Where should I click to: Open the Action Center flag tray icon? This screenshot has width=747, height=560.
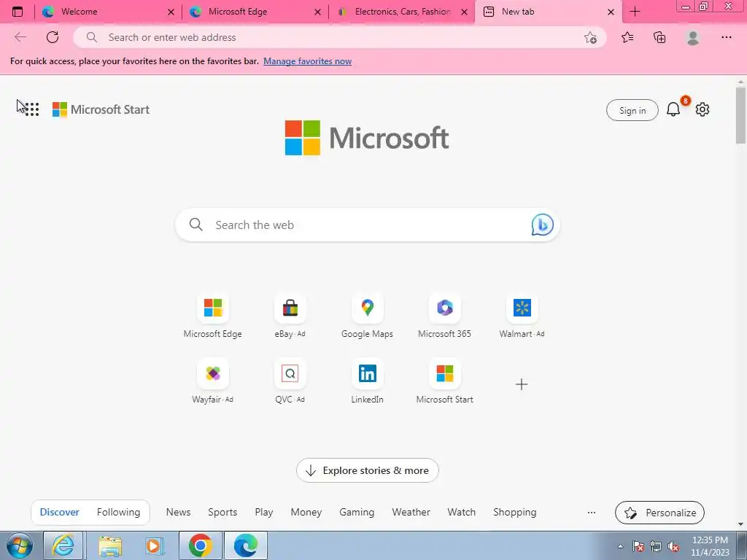(638, 546)
